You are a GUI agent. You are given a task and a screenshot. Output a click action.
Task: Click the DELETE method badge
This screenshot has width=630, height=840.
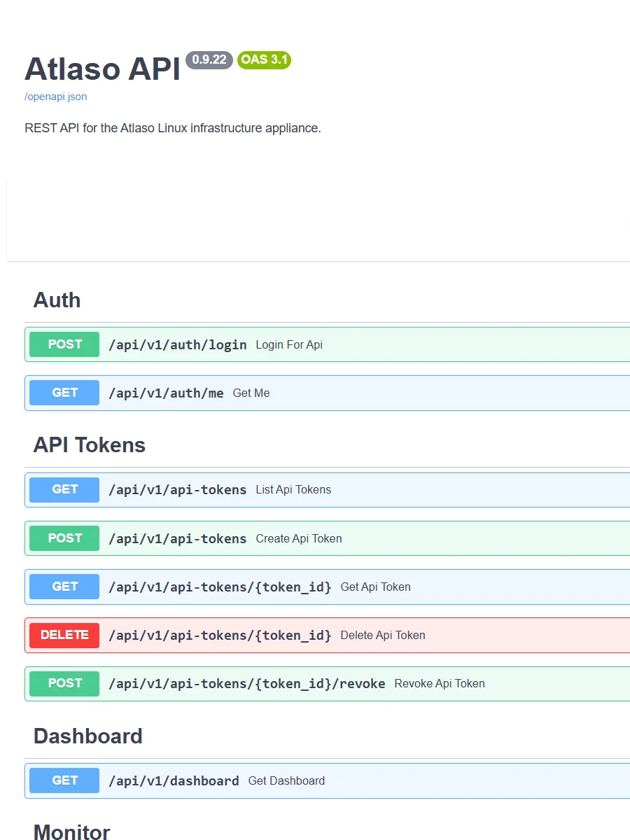point(64,635)
